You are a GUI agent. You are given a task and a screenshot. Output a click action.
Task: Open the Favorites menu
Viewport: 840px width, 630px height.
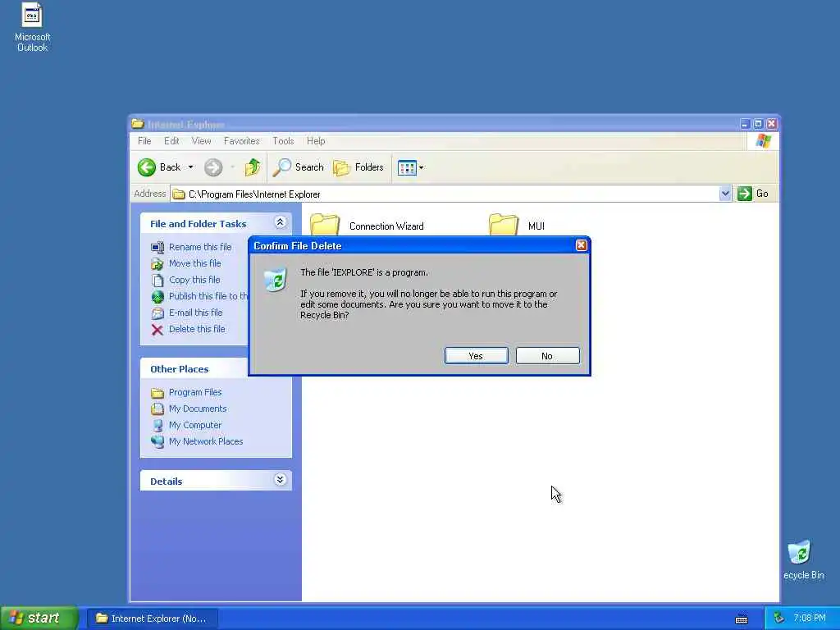[242, 141]
